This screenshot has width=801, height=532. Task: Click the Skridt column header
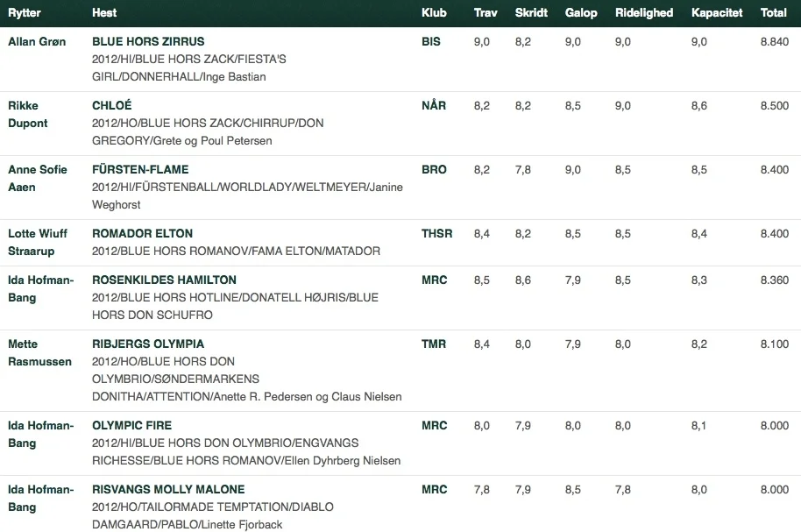[531, 13]
